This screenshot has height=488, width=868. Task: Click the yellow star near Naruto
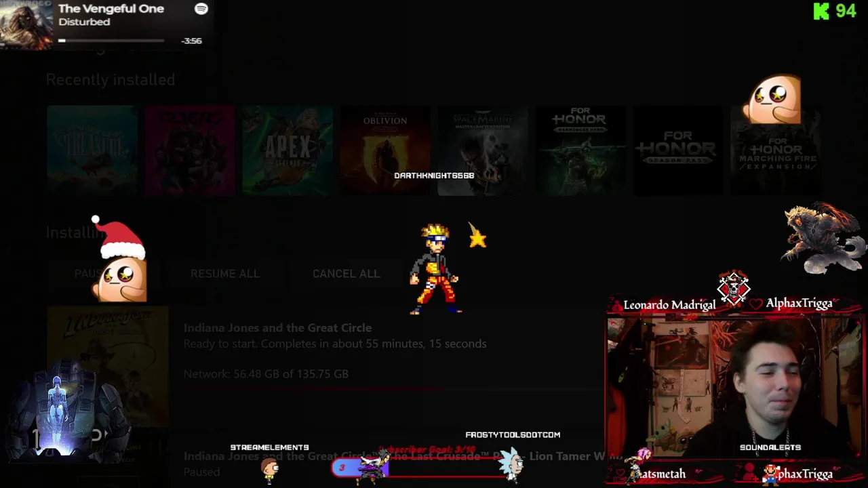click(x=477, y=236)
